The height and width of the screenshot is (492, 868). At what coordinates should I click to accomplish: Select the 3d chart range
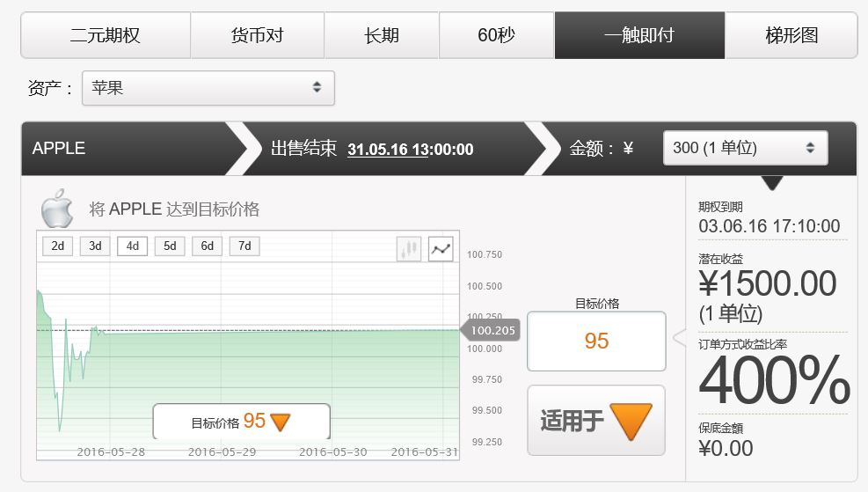tap(95, 246)
